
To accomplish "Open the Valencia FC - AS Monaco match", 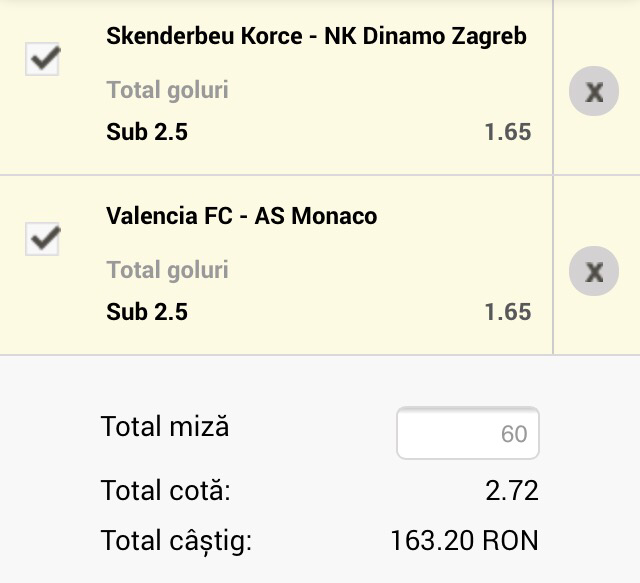I will coord(241,216).
